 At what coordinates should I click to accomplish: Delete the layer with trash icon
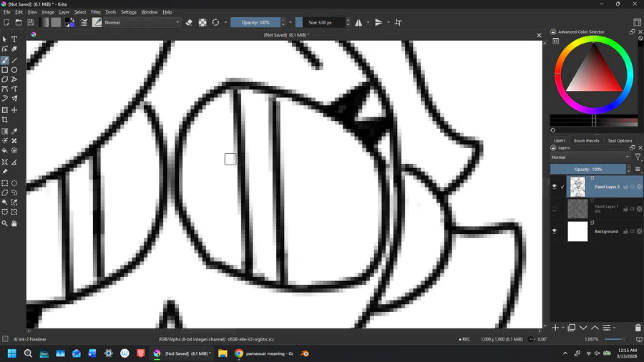(638, 328)
